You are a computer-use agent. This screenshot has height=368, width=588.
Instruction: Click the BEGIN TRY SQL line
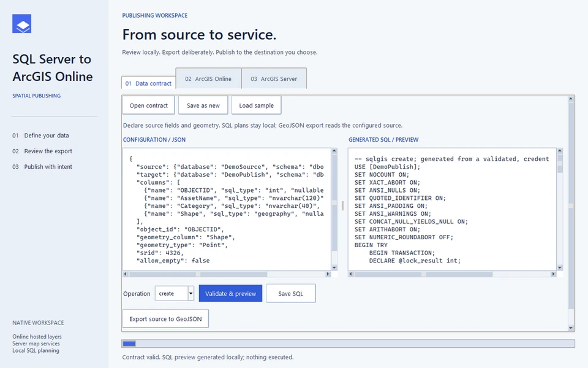pos(371,245)
